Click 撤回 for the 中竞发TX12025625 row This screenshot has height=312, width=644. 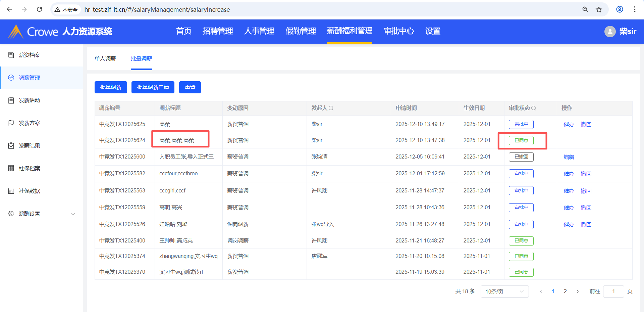click(x=586, y=124)
